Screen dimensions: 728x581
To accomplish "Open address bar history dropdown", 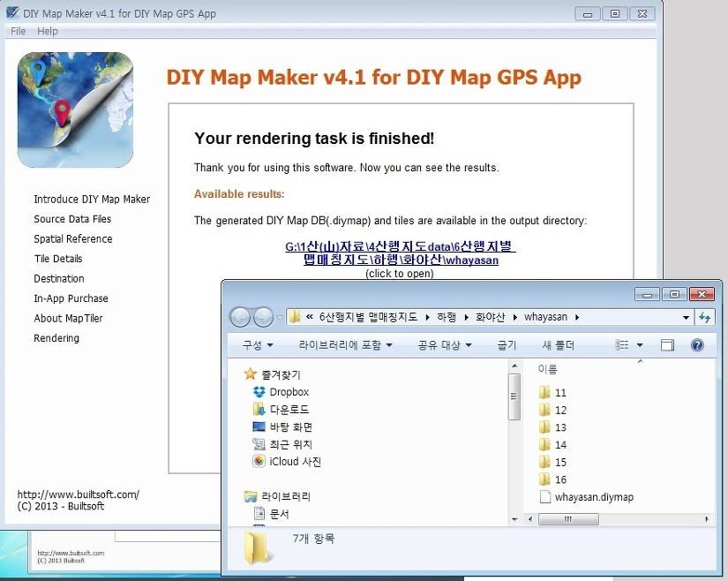I will pos(686,318).
